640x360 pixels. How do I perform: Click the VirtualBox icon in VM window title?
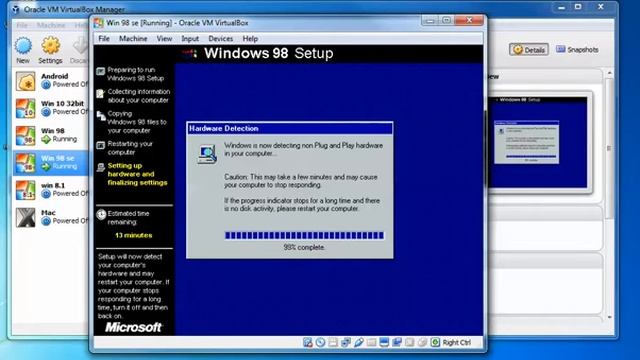click(98, 23)
